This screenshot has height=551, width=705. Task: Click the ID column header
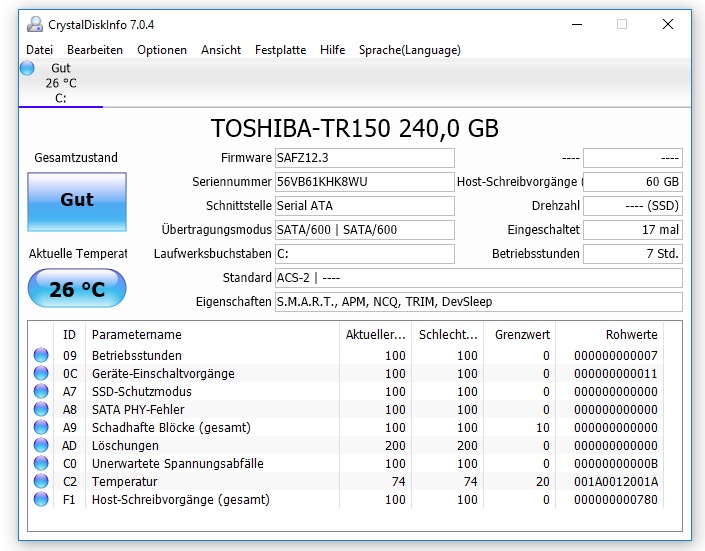point(69,335)
